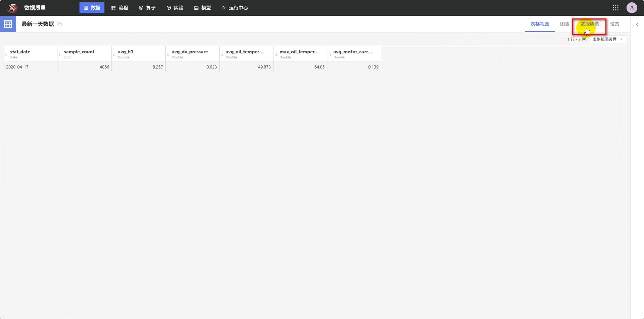
Task: Click drag handle of the max_oil_temper column
Action: click(276, 54)
